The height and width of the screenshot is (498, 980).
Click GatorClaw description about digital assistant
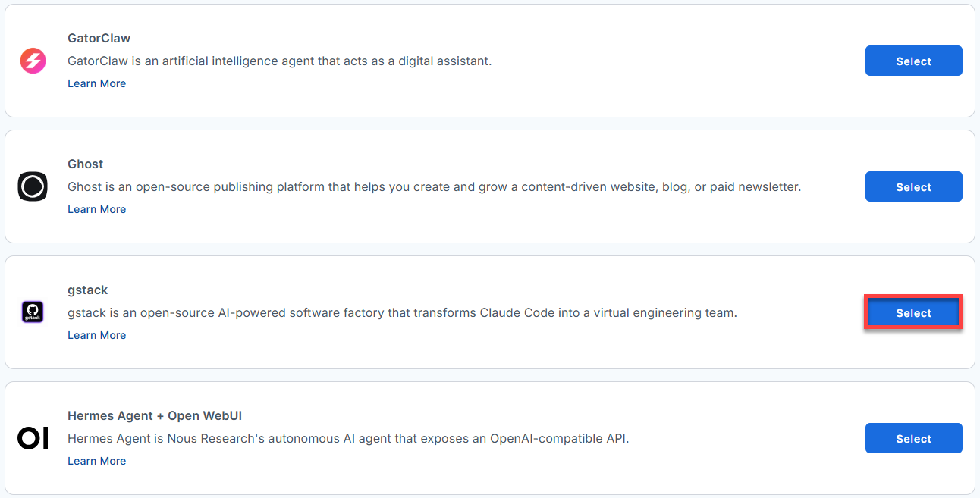coord(280,61)
